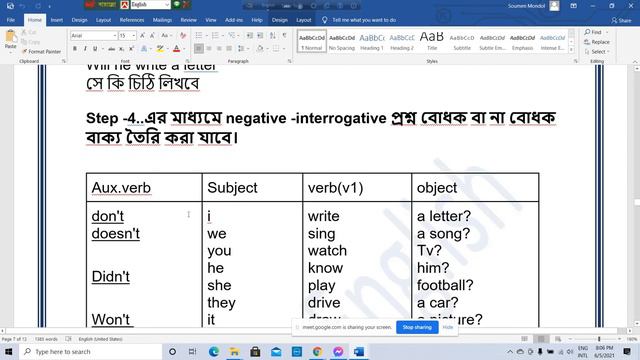Switch to the Insert ribbon tab
640x360 pixels.
57,20
